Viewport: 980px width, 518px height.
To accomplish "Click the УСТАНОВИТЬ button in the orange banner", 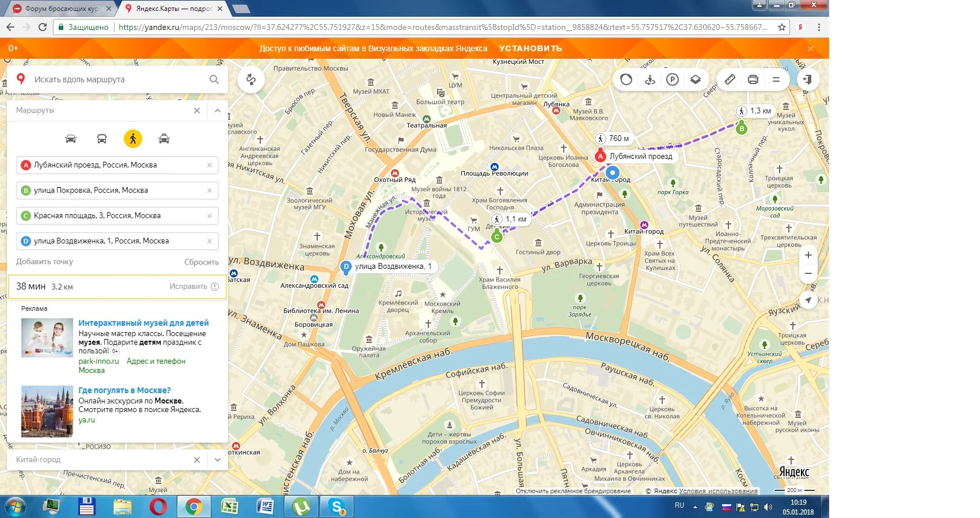I will (x=530, y=48).
